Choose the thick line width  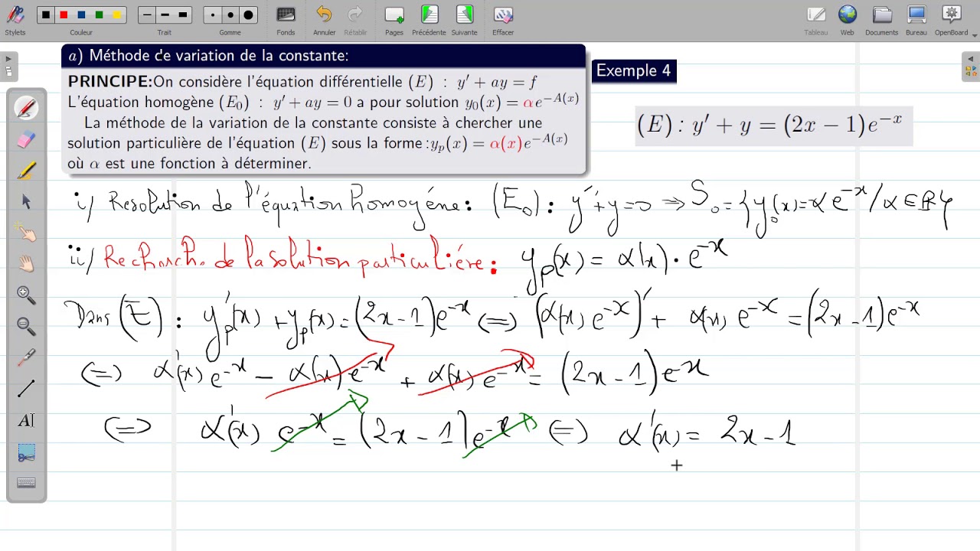coord(182,15)
